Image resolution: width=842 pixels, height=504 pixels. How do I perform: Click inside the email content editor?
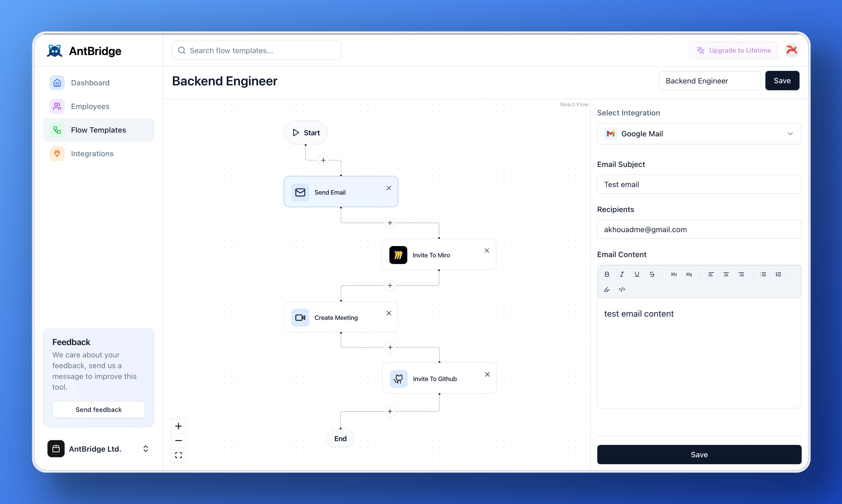699,353
